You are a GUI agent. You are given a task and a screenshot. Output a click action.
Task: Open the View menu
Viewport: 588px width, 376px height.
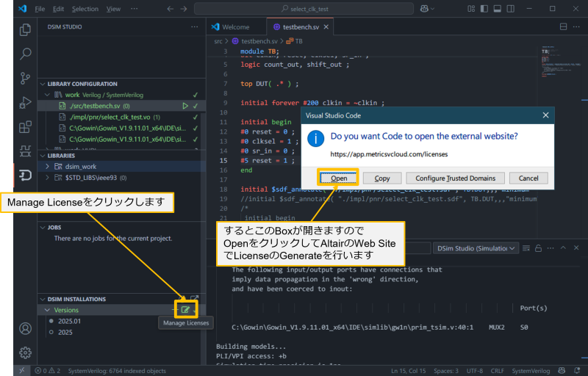click(113, 9)
